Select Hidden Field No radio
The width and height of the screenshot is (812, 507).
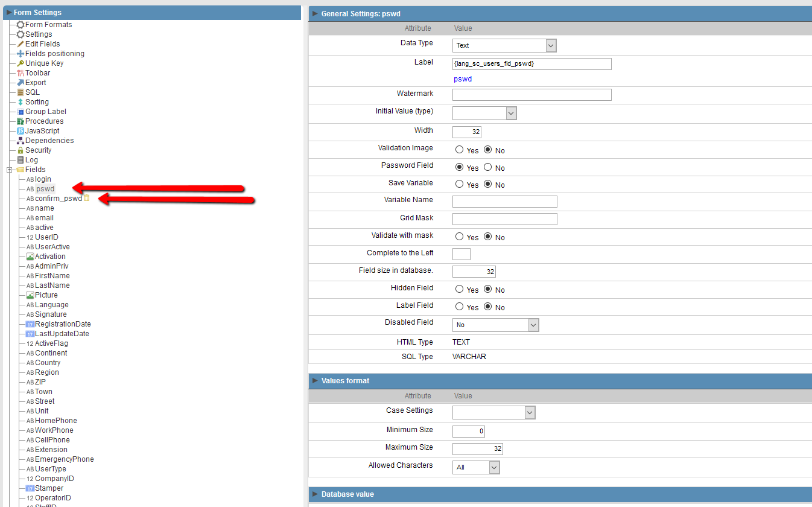click(487, 289)
